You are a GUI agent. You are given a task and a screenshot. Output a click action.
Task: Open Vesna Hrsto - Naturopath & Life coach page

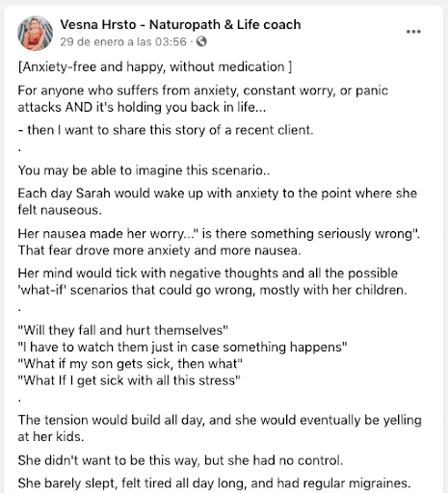click(x=180, y=24)
